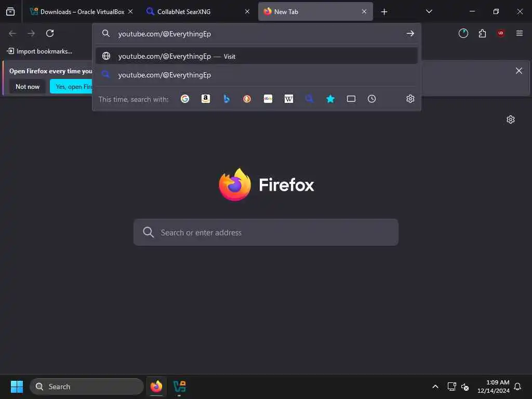Open the Extensions puzzle icon
Image resolution: width=532 pixels, height=399 pixels.
[x=482, y=33]
